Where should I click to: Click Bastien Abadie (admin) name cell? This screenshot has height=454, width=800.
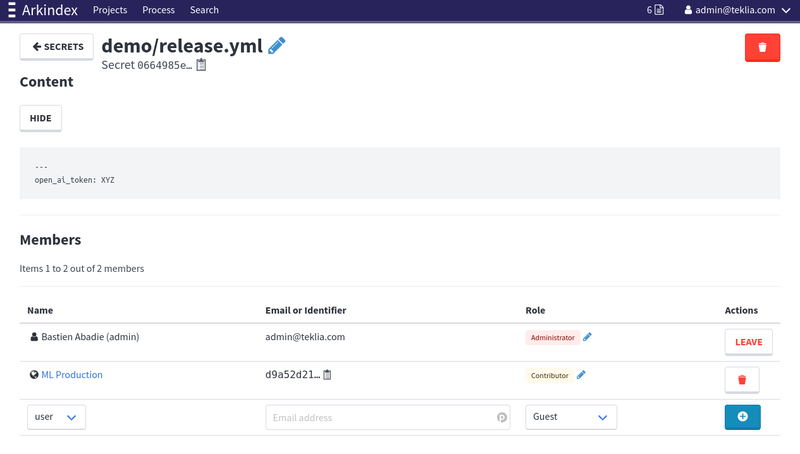click(x=90, y=337)
